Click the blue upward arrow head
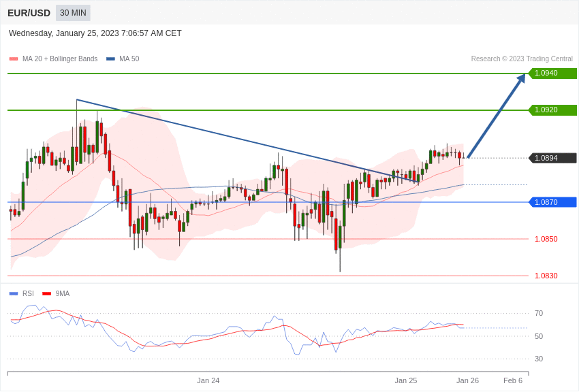 point(521,79)
